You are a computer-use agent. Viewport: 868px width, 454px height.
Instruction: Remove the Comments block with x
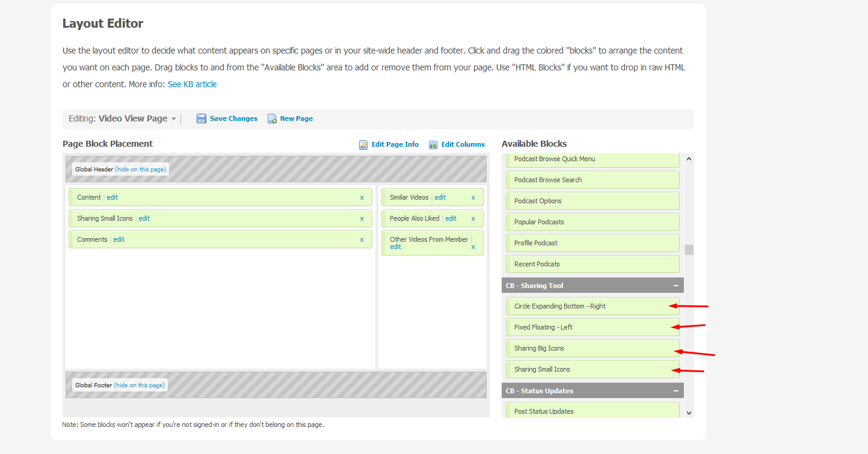362,239
